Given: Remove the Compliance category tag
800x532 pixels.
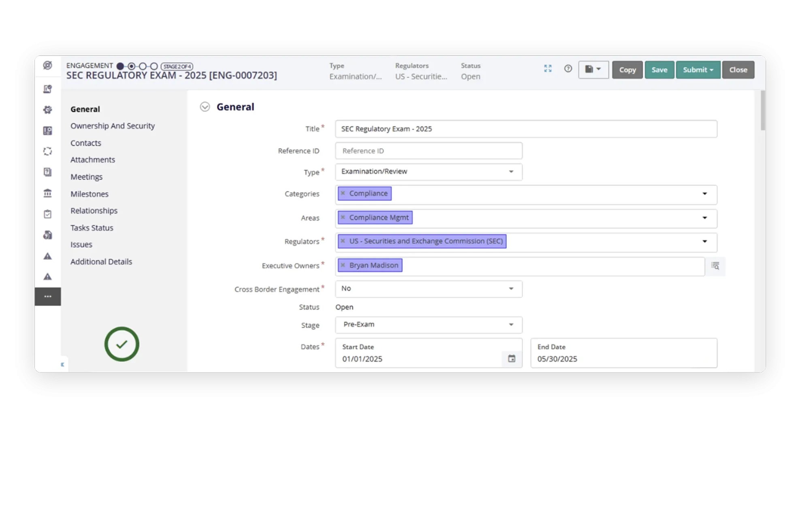Looking at the screenshot, I should [x=343, y=193].
